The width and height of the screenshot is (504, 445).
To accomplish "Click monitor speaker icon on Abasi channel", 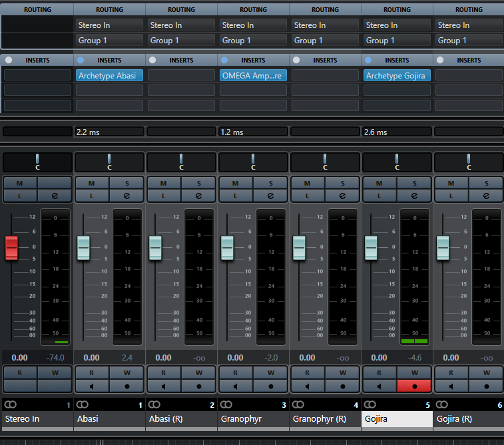I will click(92, 386).
